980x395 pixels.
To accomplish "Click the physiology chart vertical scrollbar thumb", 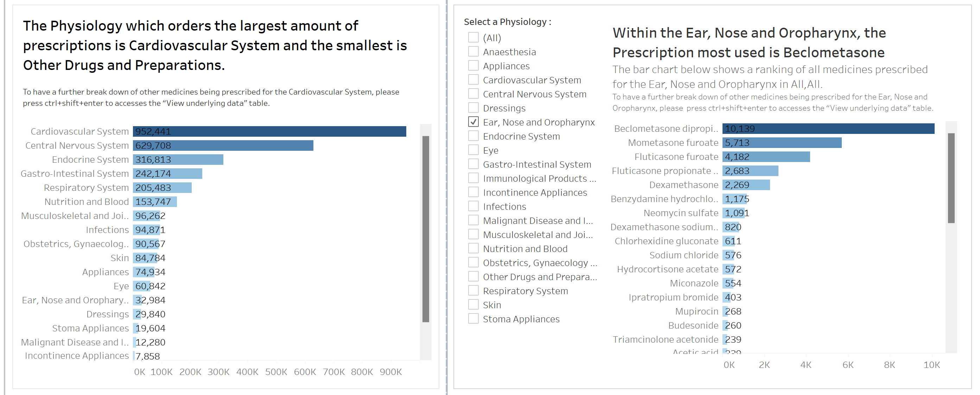I will (x=426, y=229).
